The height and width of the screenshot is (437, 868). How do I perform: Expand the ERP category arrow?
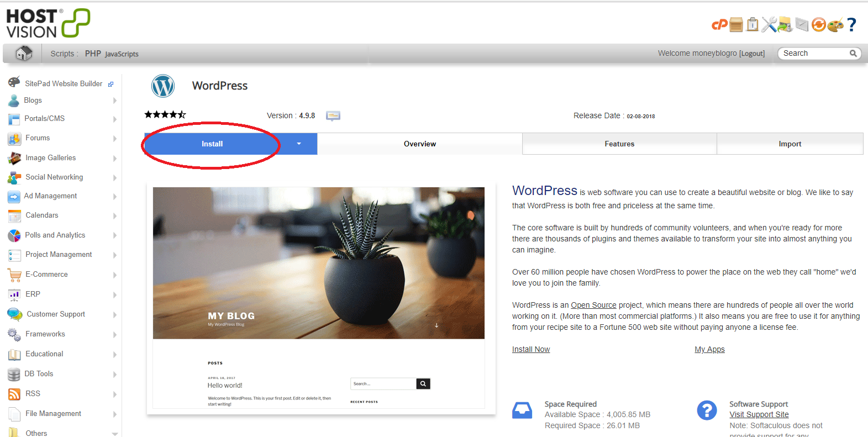(x=115, y=294)
